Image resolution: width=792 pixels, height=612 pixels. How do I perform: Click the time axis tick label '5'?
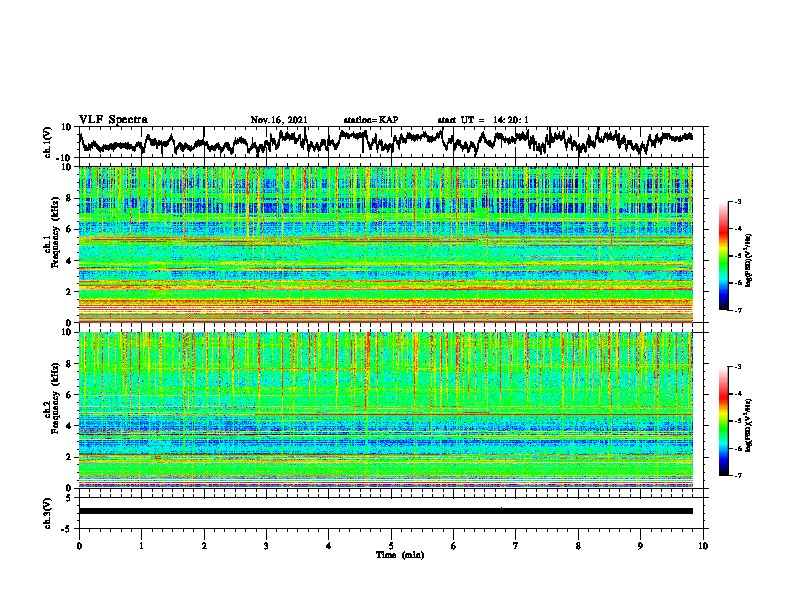click(391, 546)
